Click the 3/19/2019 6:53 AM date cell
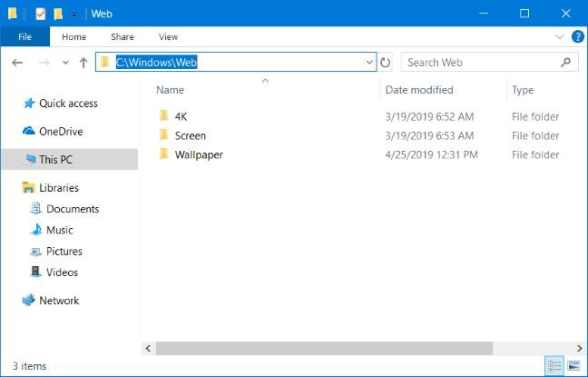This screenshot has width=588, height=377. coord(429,135)
